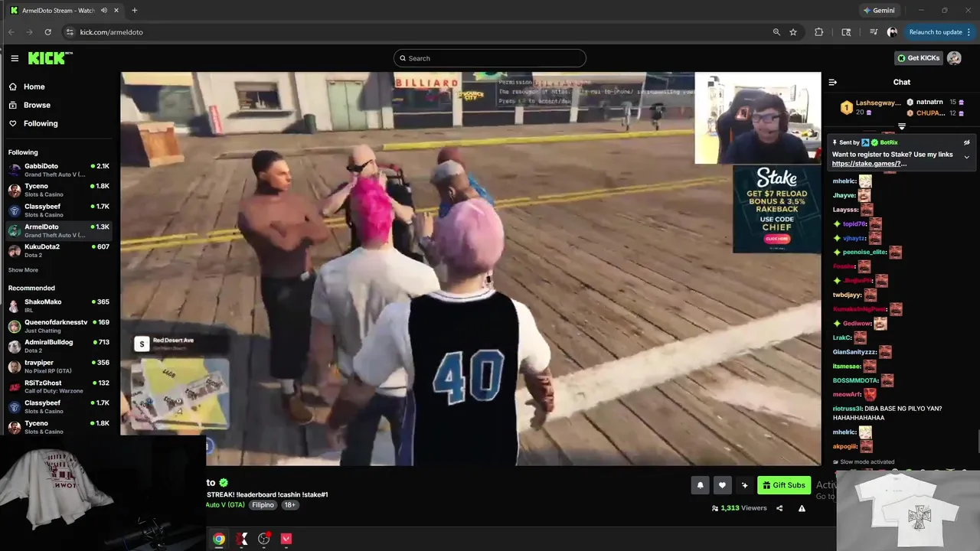Image resolution: width=980 pixels, height=551 pixels.
Task: Expand the pinned message chevron
Action: coord(966,157)
